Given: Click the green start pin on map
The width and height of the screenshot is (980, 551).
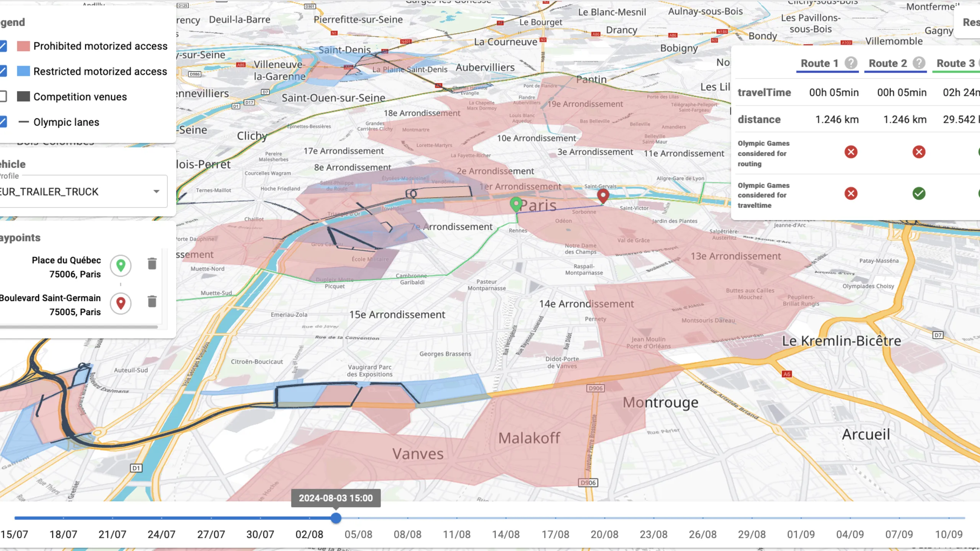Looking at the screenshot, I should click(516, 204).
